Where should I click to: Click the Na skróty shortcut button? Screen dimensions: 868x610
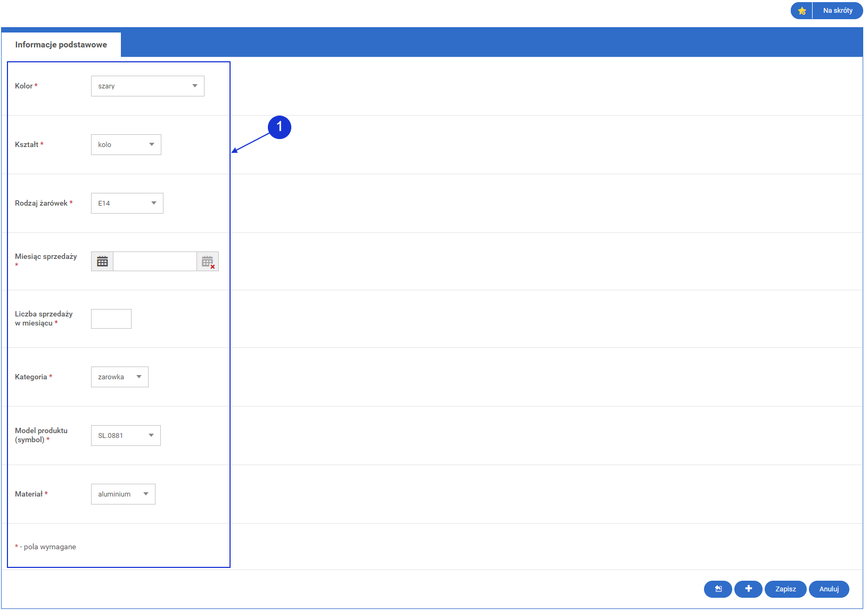(x=837, y=11)
